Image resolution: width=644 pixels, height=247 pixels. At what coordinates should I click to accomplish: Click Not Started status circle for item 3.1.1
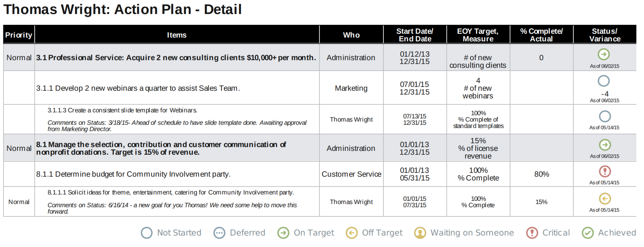tap(604, 81)
